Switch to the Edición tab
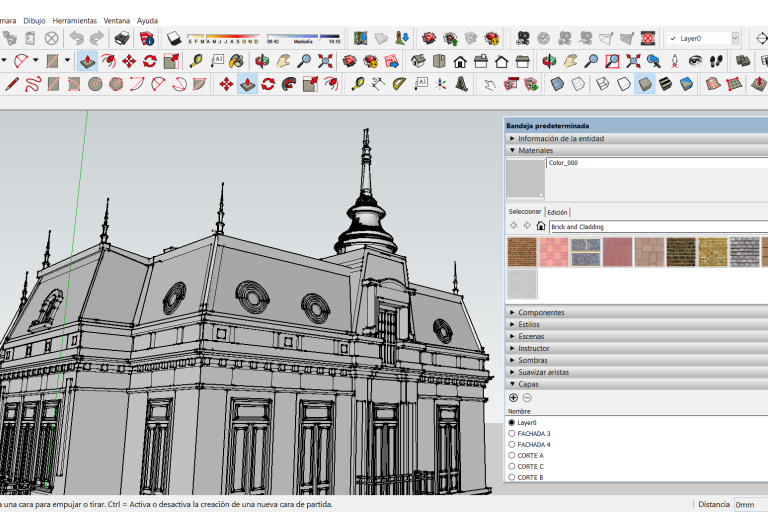Screen dimensions: 768x512 pyautogui.click(x=557, y=212)
